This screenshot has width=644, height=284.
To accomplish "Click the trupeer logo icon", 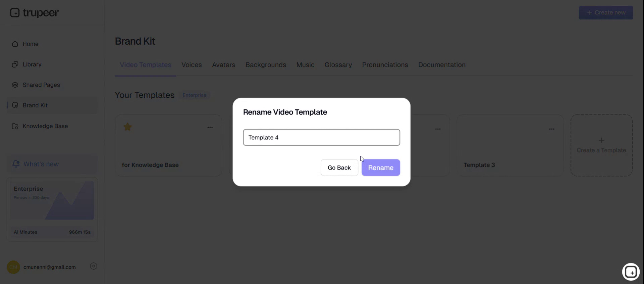I will [15, 13].
